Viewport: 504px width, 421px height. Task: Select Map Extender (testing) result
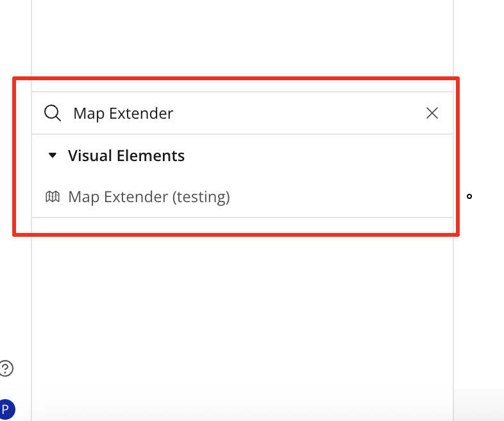[x=149, y=197]
